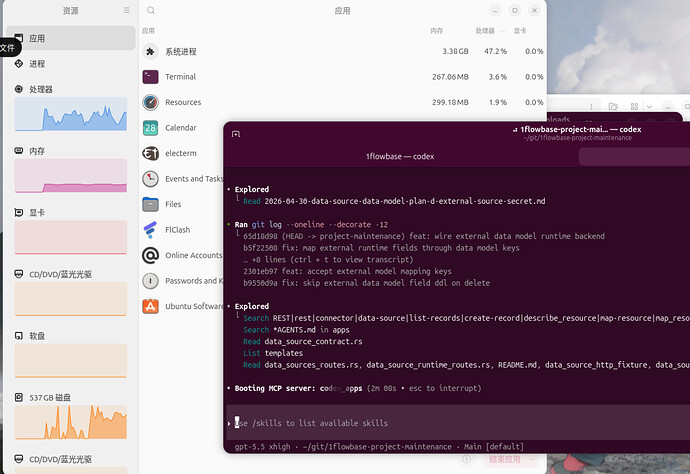This screenshot has height=474, width=690.
Task: Open 软盘 sidebar section
Action: pyautogui.click(x=70, y=336)
